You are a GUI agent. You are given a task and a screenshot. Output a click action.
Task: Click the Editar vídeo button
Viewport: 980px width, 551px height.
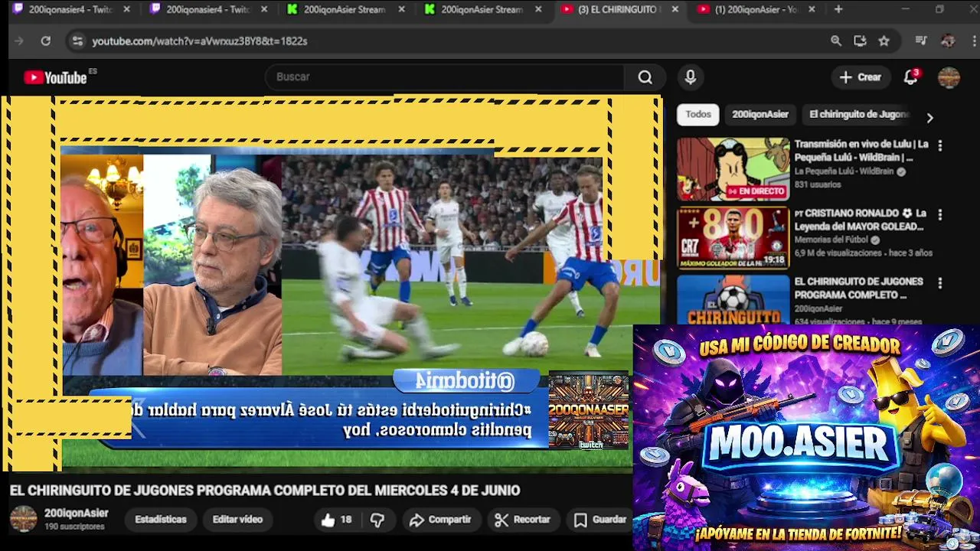tap(237, 520)
